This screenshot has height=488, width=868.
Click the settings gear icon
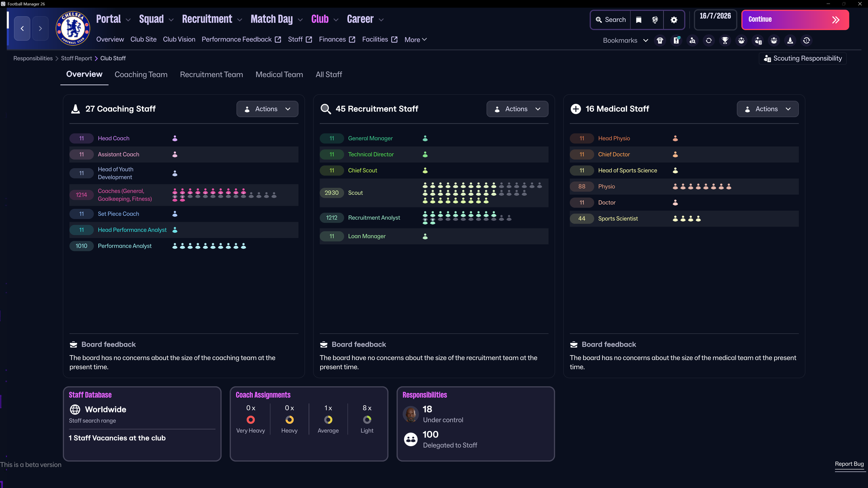click(x=674, y=20)
